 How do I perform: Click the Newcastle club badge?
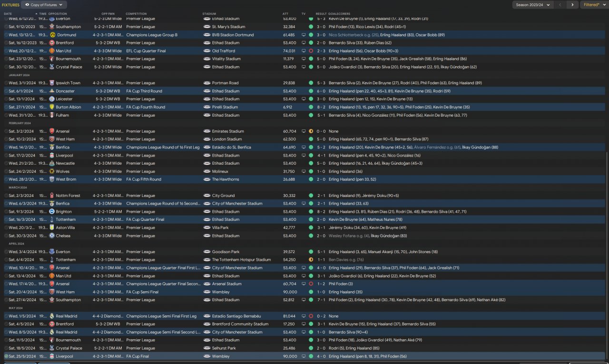(x=52, y=163)
